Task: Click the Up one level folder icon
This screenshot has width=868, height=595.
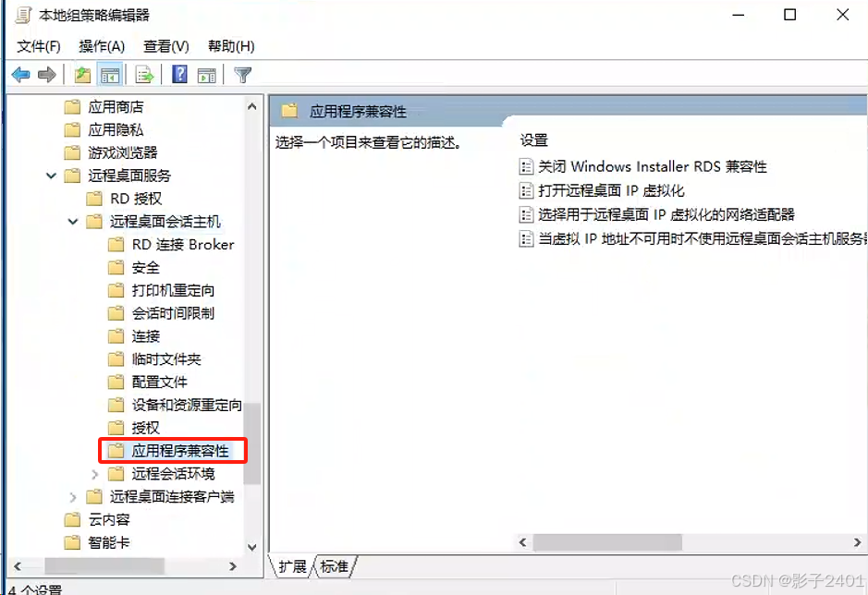Action: tap(82, 75)
